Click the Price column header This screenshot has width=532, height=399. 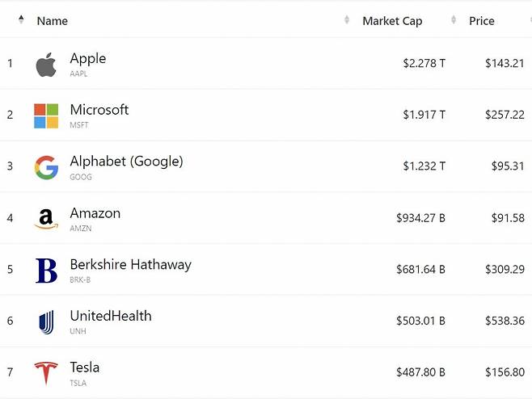482,21
